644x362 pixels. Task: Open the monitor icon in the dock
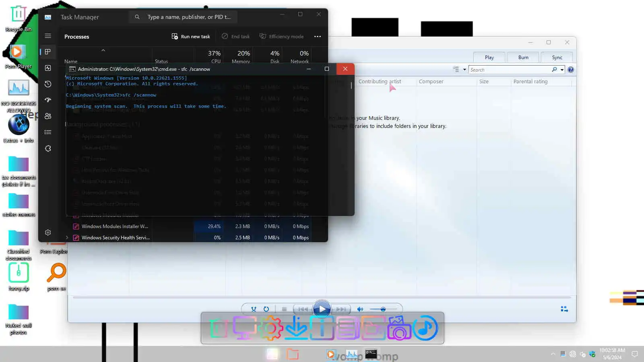pos(244,328)
